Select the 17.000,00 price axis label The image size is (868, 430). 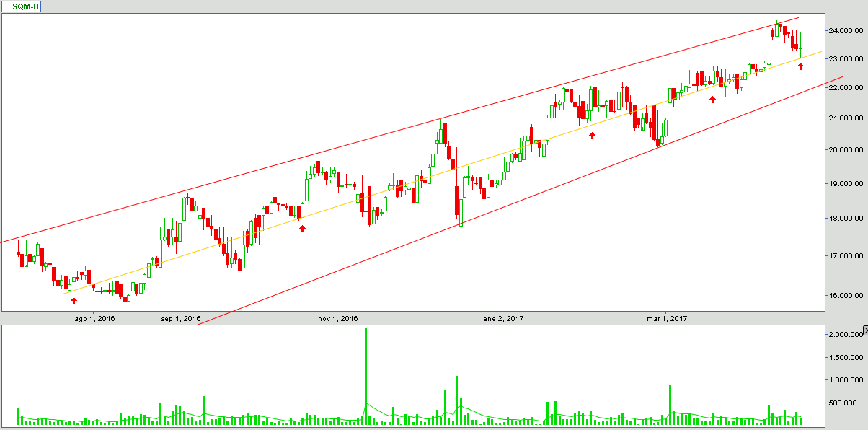click(846, 256)
